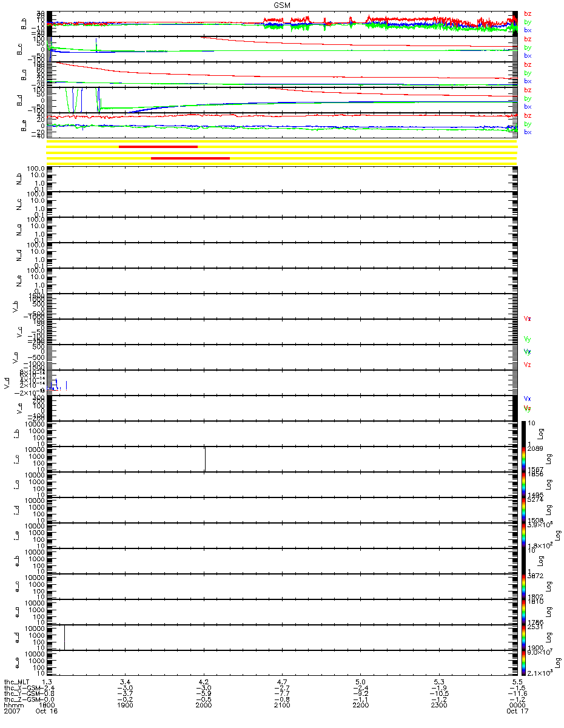Click the e_d electron spectrogram panel label
This screenshot has width=564, height=728.
18,638
